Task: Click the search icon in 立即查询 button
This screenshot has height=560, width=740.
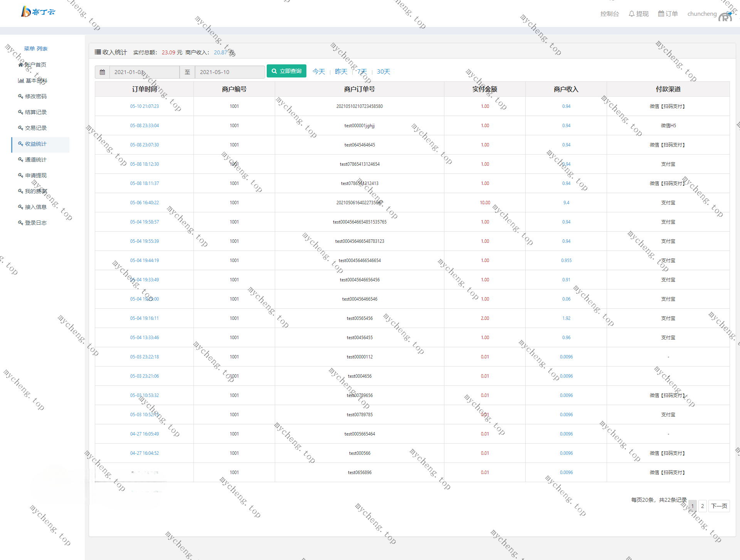Action: (x=274, y=71)
